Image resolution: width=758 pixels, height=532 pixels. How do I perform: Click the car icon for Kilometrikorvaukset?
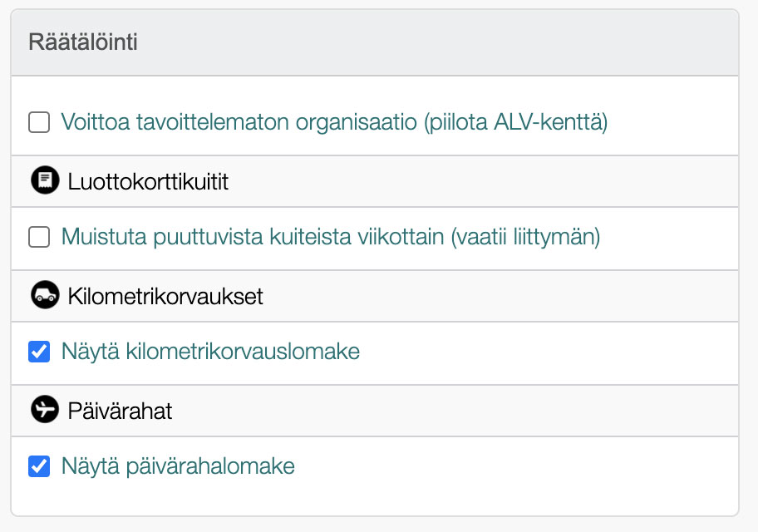45,295
